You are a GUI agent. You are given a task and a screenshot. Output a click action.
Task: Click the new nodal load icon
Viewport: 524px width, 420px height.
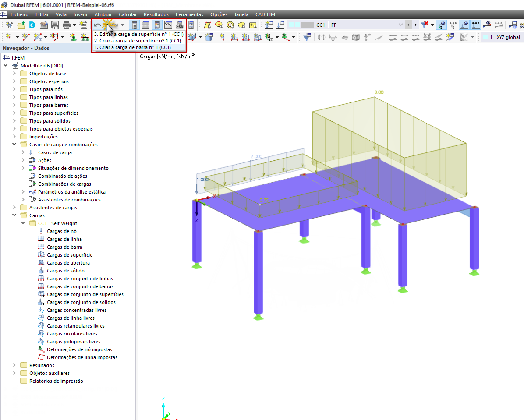pyautogui.click(x=222, y=37)
